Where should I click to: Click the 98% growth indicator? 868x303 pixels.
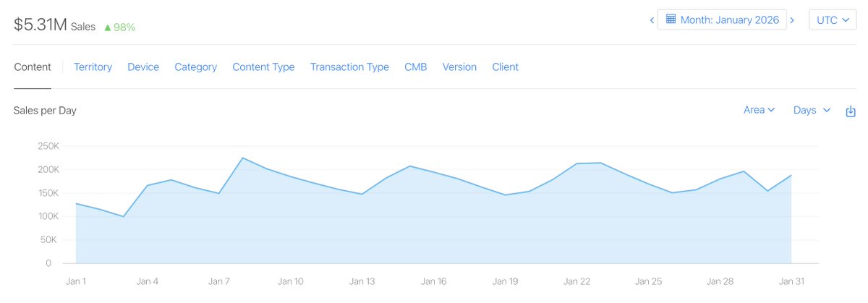tap(119, 27)
